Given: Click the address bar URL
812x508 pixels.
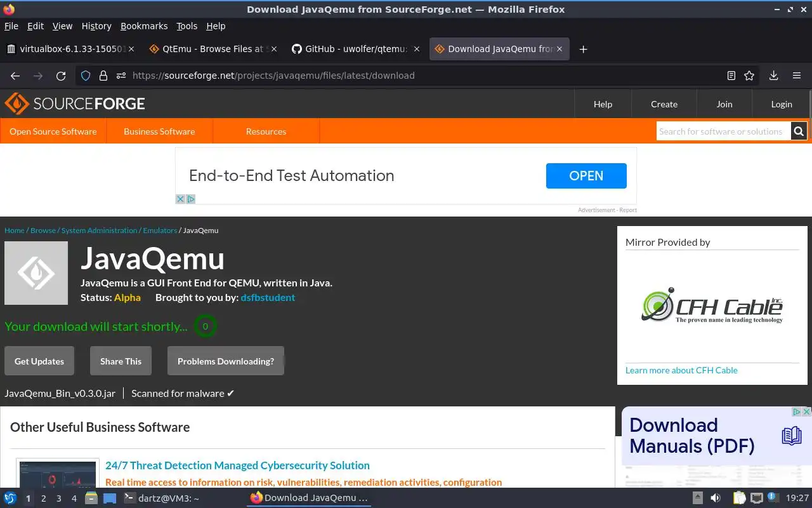Looking at the screenshot, I should pyautogui.click(x=273, y=76).
